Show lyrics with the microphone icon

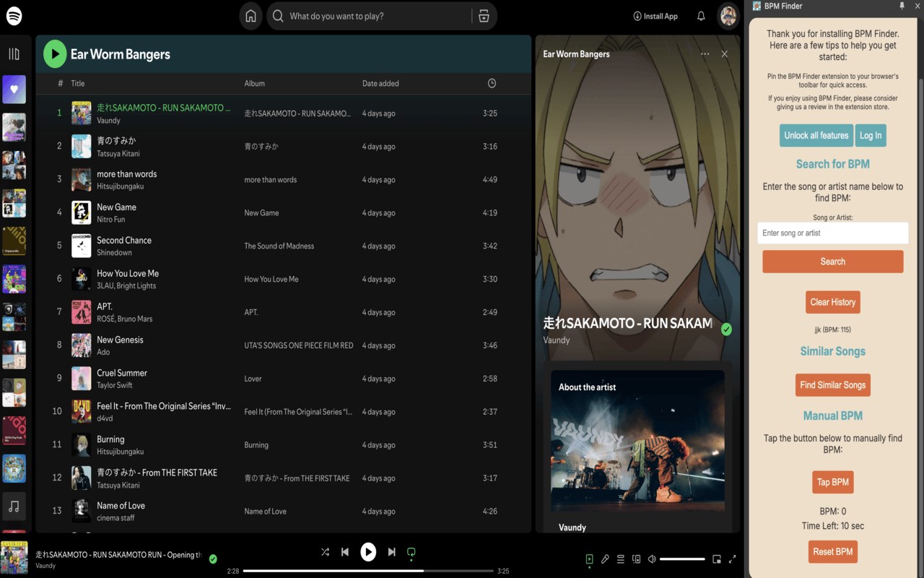605,558
